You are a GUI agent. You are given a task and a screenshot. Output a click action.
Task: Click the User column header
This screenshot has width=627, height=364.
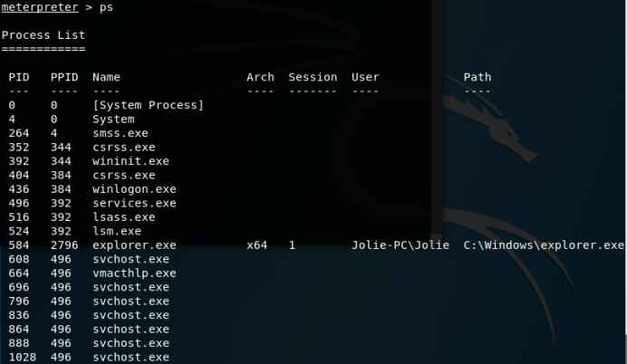coord(365,77)
